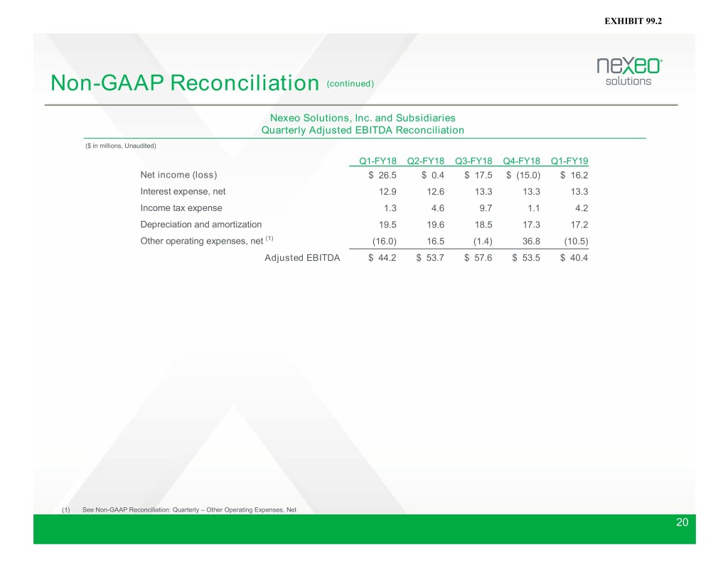Screen dimensions: 728x562
Task: Click depreciation value 19.6
Action: click(x=436, y=225)
